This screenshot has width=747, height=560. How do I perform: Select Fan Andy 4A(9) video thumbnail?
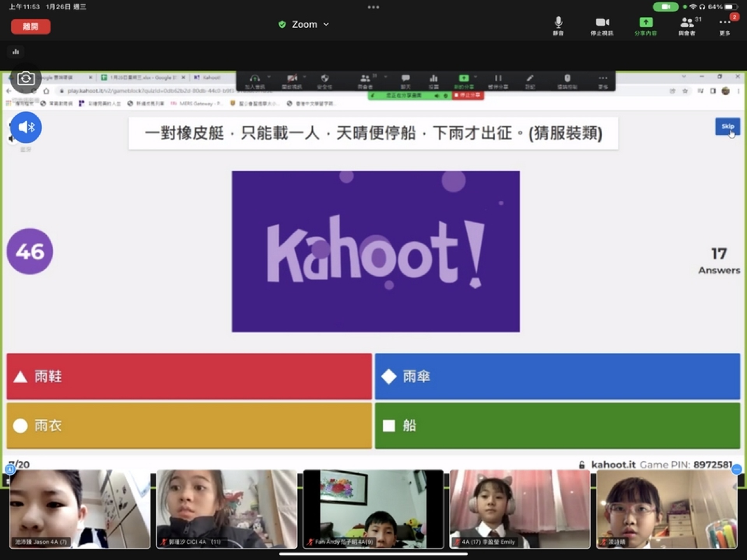(373, 509)
